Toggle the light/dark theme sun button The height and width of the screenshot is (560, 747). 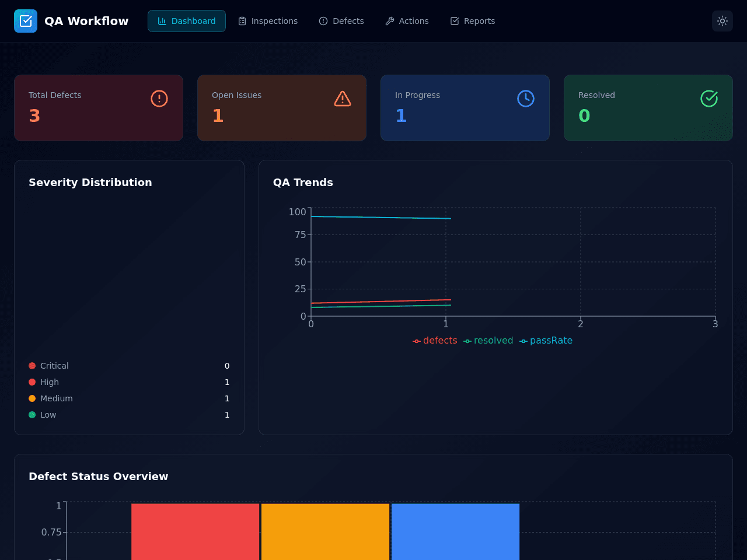pyautogui.click(x=722, y=21)
